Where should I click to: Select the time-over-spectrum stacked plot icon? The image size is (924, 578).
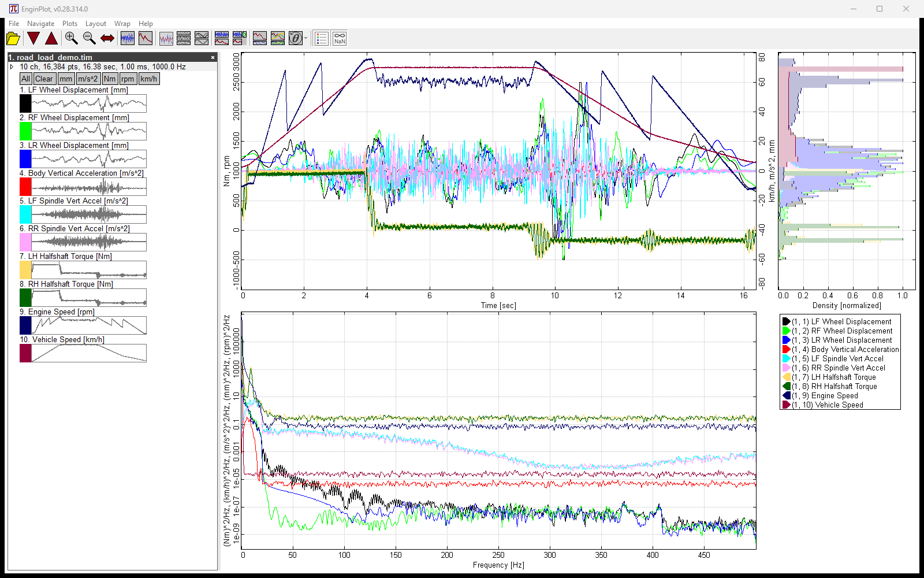(x=222, y=39)
